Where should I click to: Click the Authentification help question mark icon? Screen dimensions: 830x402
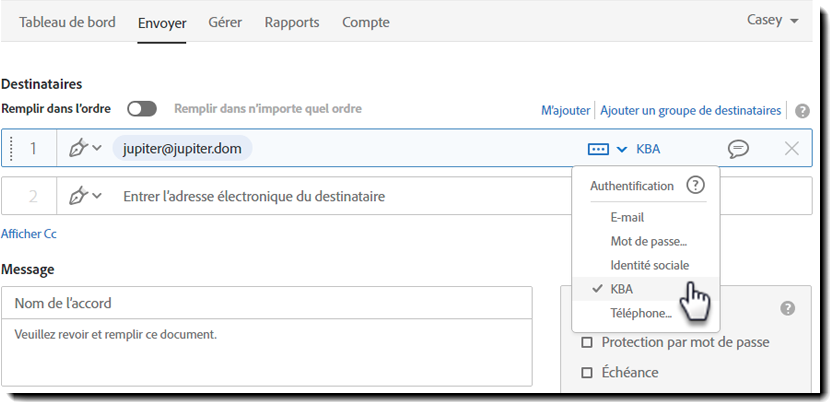click(696, 185)
